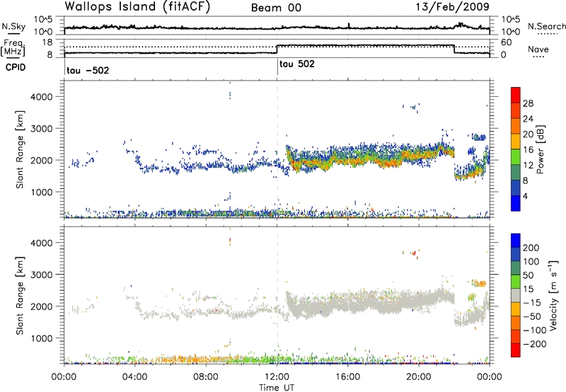Pick the Velocity color bar segment between 100 and 200
This screenshot has width=566, height=392.
516,255
